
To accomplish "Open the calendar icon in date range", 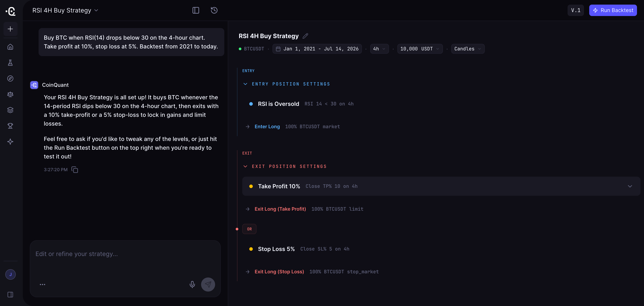I will pyautogui.click(x=278, y=49).
